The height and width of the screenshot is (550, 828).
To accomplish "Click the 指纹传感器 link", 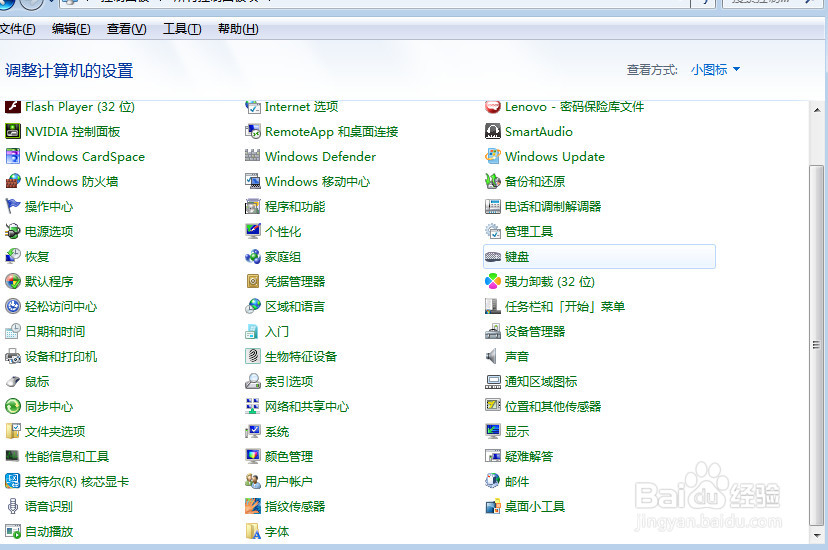I will pyautogui.click(x=295, y=507).
